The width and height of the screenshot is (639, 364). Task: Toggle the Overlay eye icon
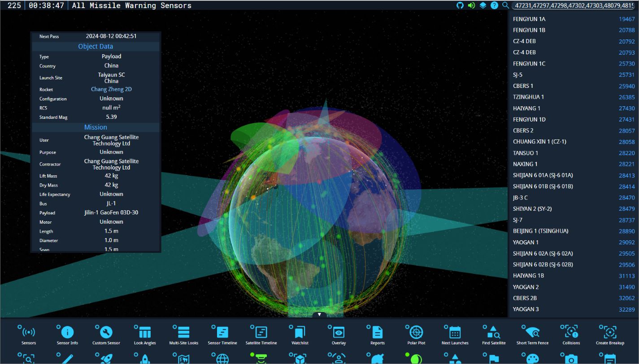(x=339, y=333)
